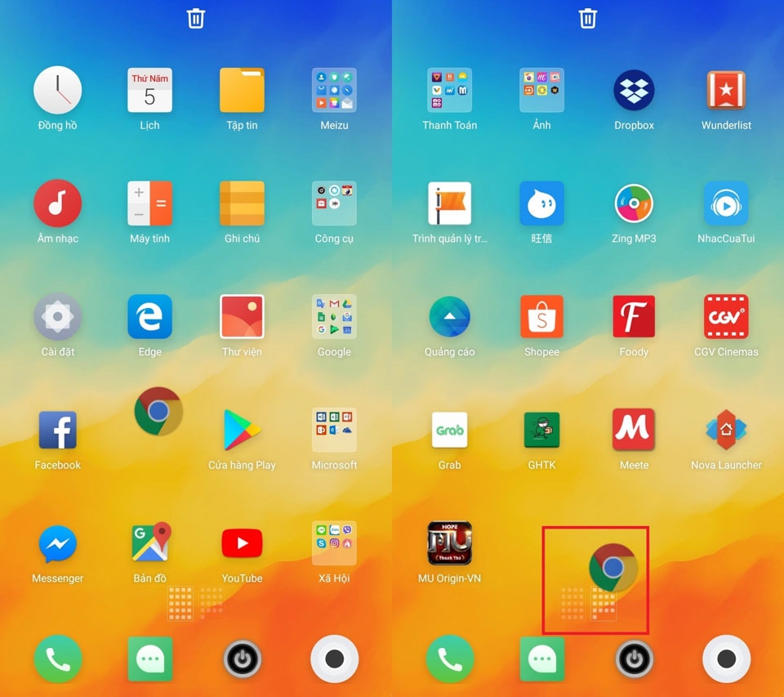Open the Phone dialer in the left dock

(57, 659)
